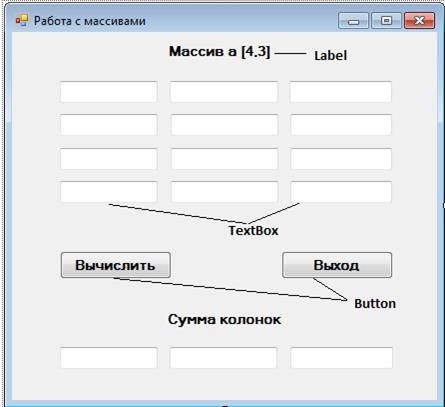
Task: Click the fourth row, middle column array textbox
Action: tap(224, 192)
